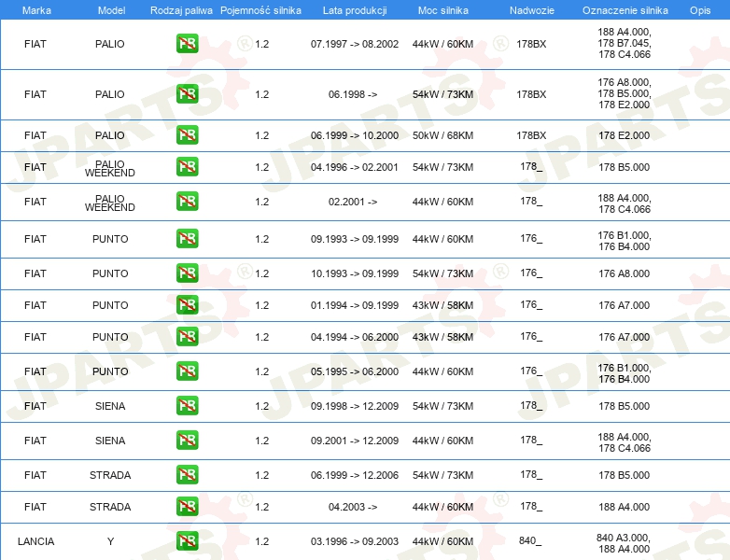This screenshot has width=730, height=560.
Task: Click fuel icon in PALIO WEEKEND 02.2001 row
Action: click(x=187, y=201)
